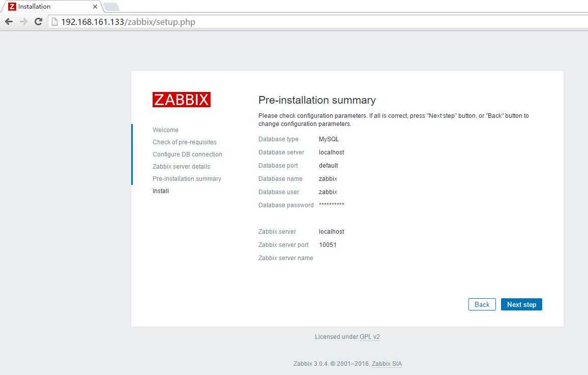Click the Pre-installation summary heading
Viewport: 588px width, 375px height.
pyautogui.click(x=317, y=100)
